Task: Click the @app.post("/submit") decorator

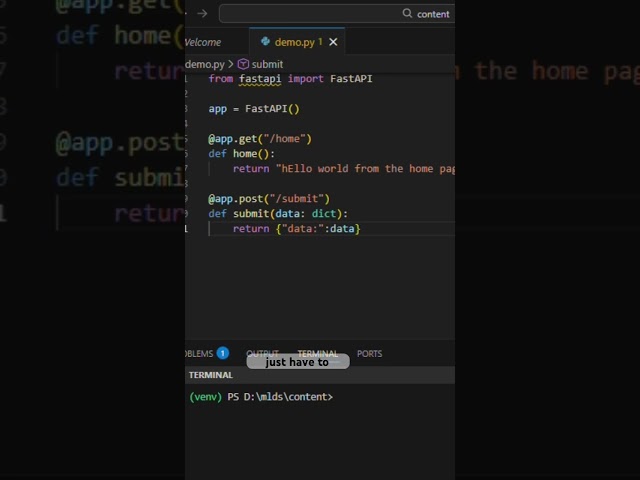Action: tap(269, 199)
